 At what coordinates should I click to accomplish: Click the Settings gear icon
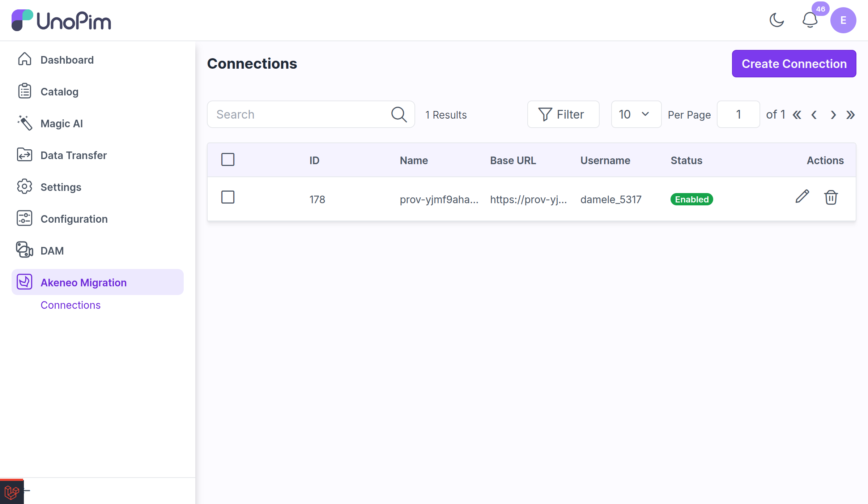click(25, 186)
